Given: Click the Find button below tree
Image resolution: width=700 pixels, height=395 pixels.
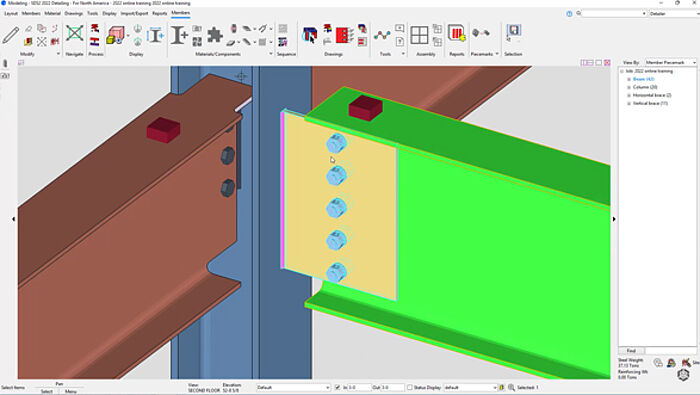Looking at the screenshot, I should pyautogui.click(x=631, y=351).
